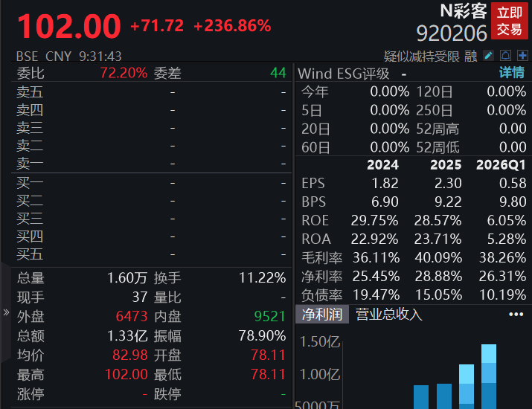Click the 2026Q1 column header
This screenshot has height=409, width=532.
501,165
